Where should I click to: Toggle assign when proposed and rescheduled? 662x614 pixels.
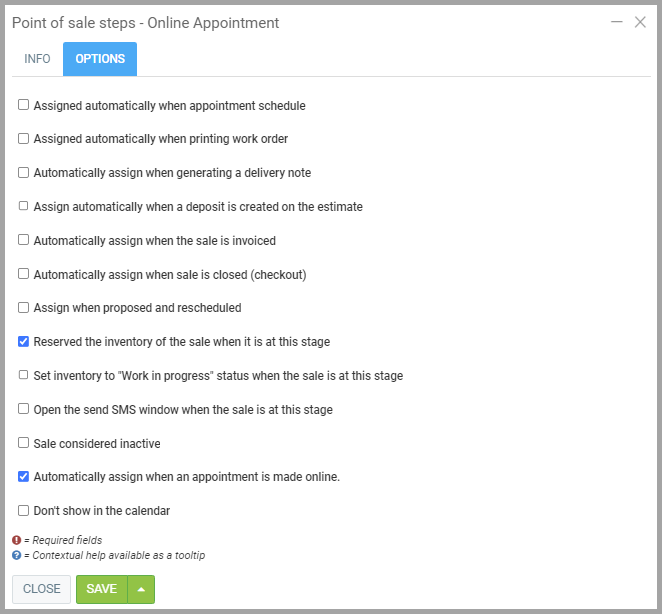[x=24, y=308]
